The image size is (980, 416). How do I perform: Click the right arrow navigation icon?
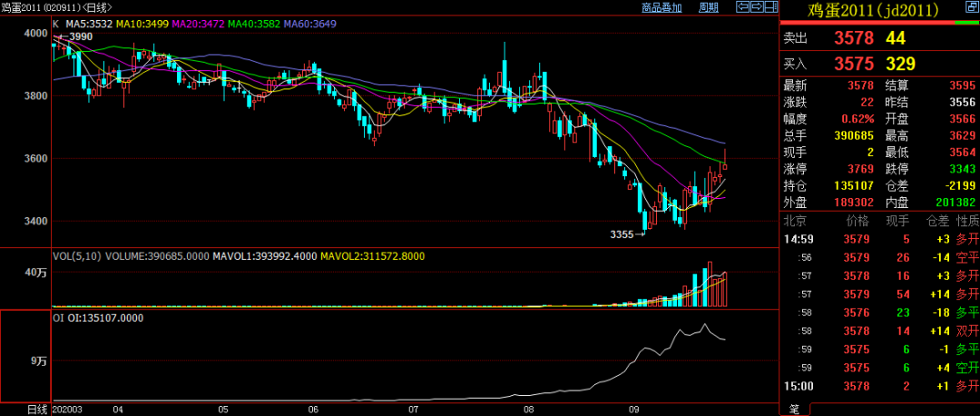coord(756,7)
